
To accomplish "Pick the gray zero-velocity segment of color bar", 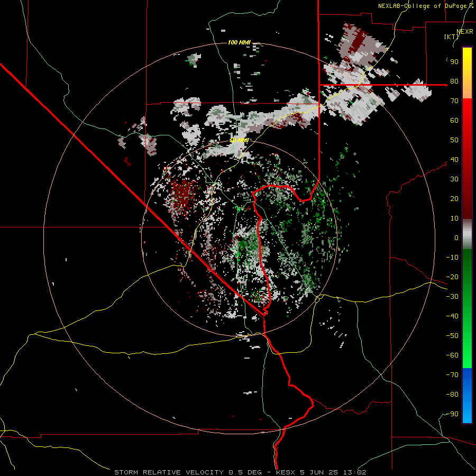I will [x=467, y=234].
